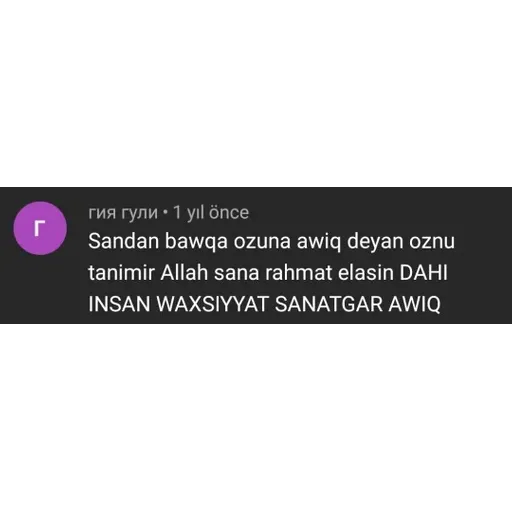The image size is (512, 512).
Task: Click the timestamp 1 yıl önce
Action: pos(211,213)
